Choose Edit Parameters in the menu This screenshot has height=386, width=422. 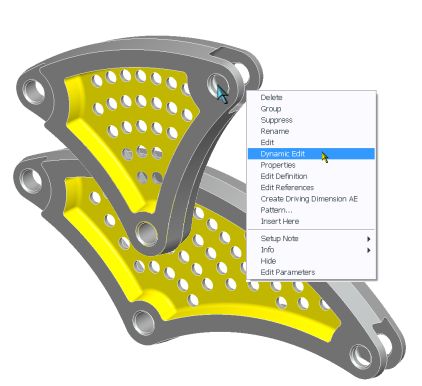[x=288, y=272]
